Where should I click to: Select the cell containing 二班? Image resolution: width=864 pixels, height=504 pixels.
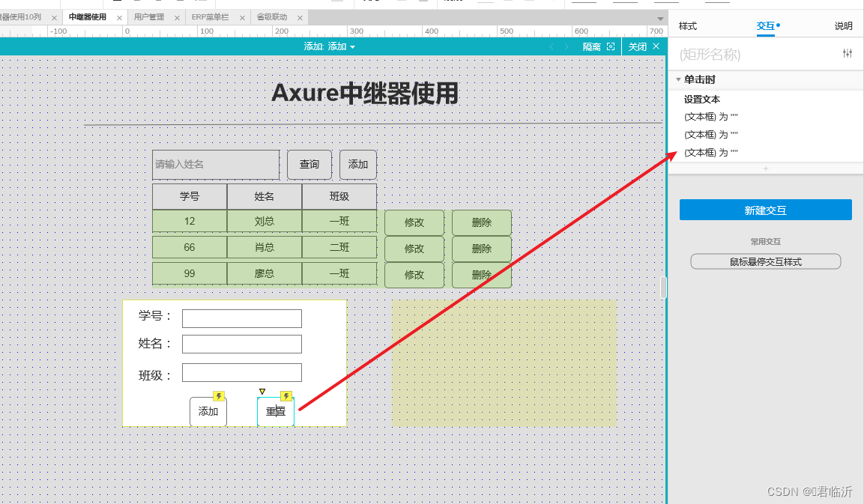(x=339, y=247)
